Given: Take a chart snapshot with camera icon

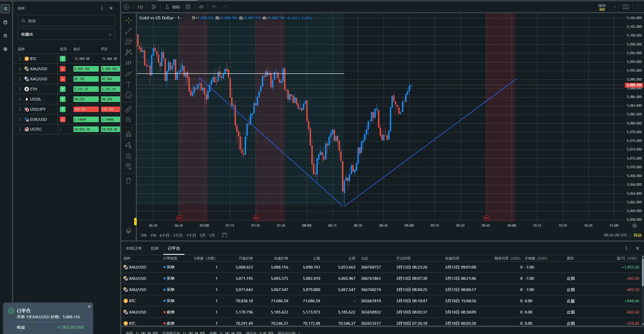Looking at the screenshot, I should (626, 7).
